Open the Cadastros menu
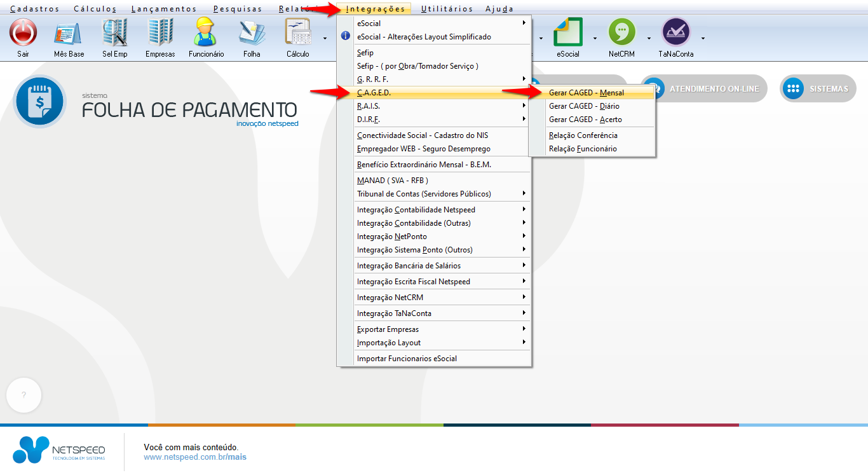 click(x=35, y=9)
